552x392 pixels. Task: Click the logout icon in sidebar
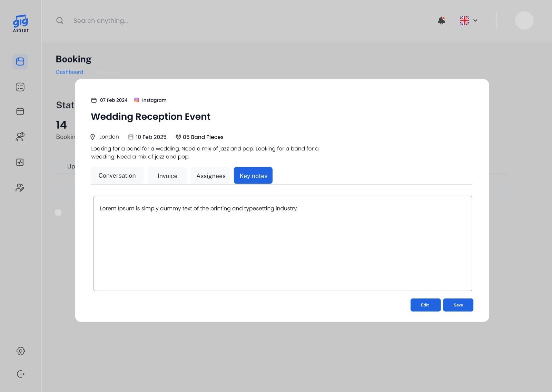pyautogui.click(x=21, y=374)
